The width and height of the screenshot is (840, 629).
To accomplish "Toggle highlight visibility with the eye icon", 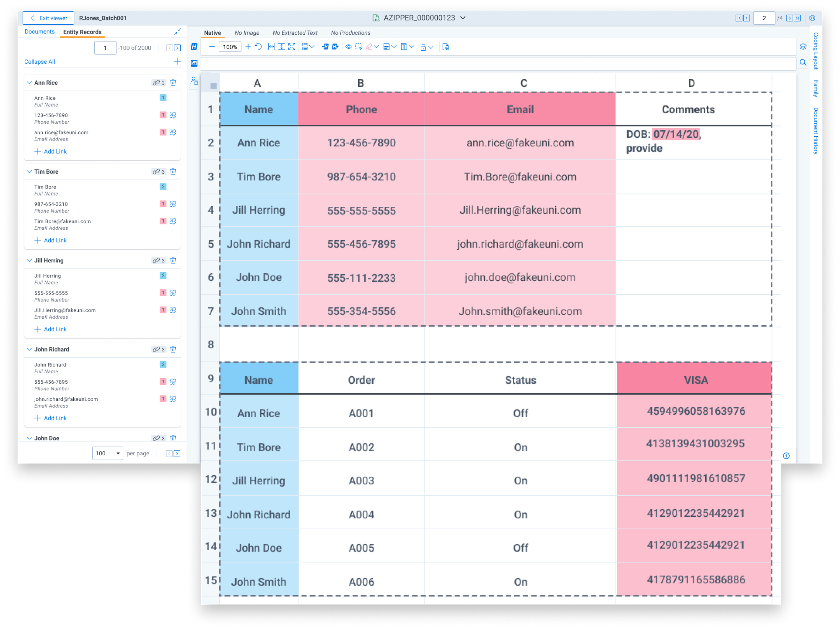I will click(349, 46).
